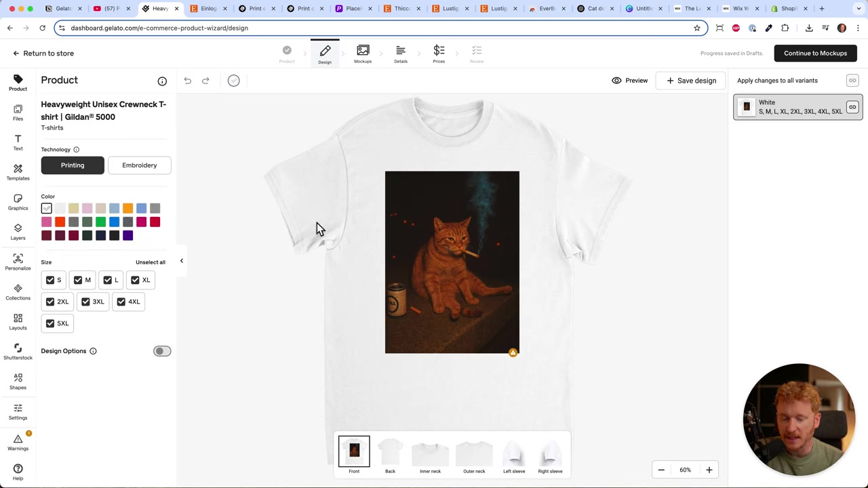Open the Warnings panel
This screenshot has width=868, height=488.
click(18, 442)
